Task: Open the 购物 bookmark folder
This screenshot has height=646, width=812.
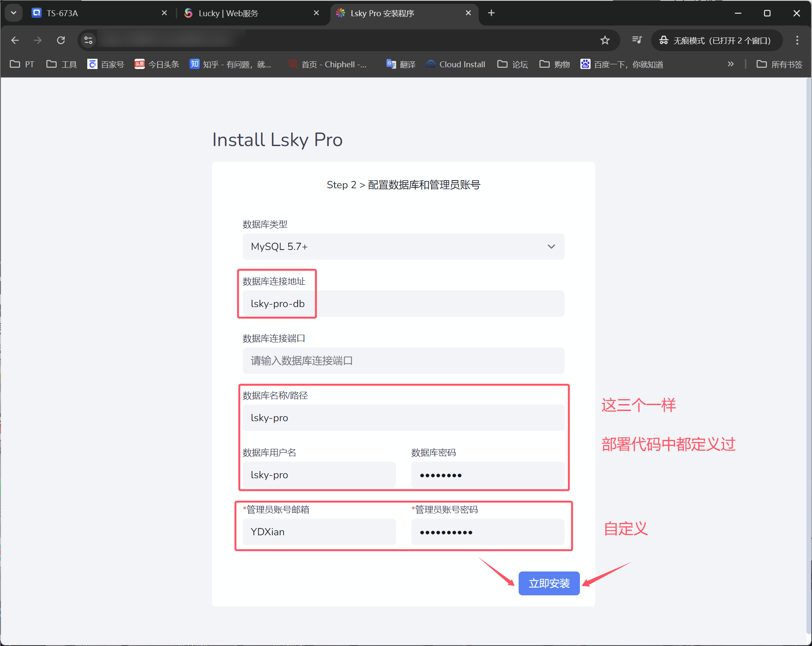Action: pos(555,64)
